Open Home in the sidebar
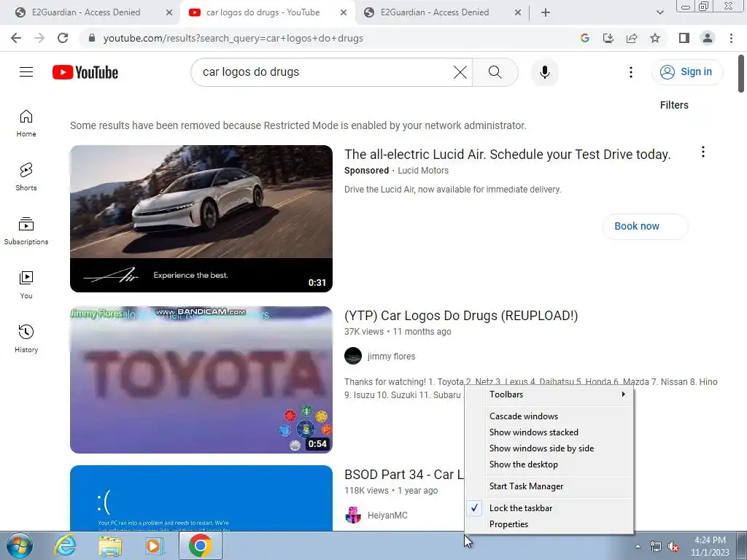Screen dimensions: 747x560 tap(26, 123)
